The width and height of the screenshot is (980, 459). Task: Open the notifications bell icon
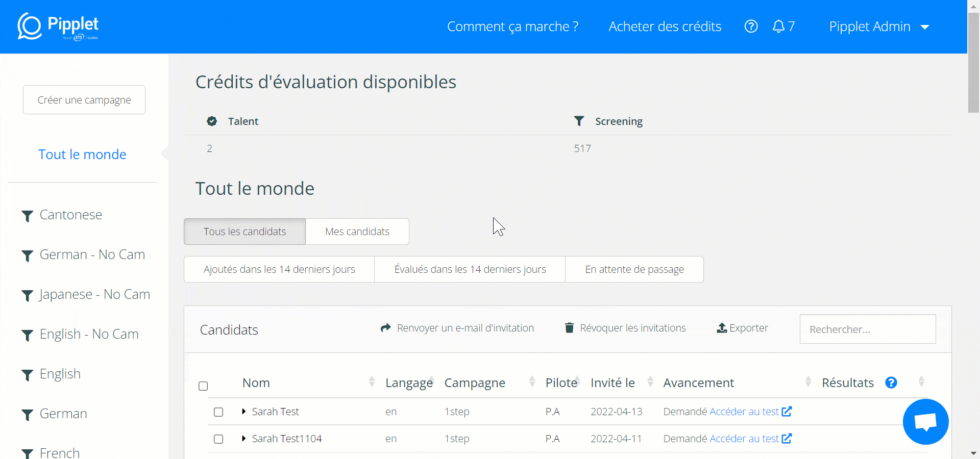coord(778,27)
